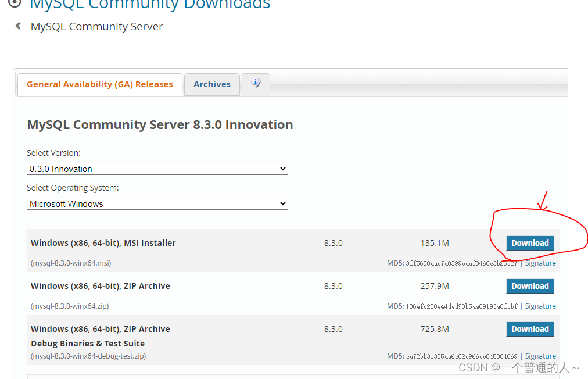Download the 257.9M ZIP Archive

pyautogui.click(x=530, y=286)
